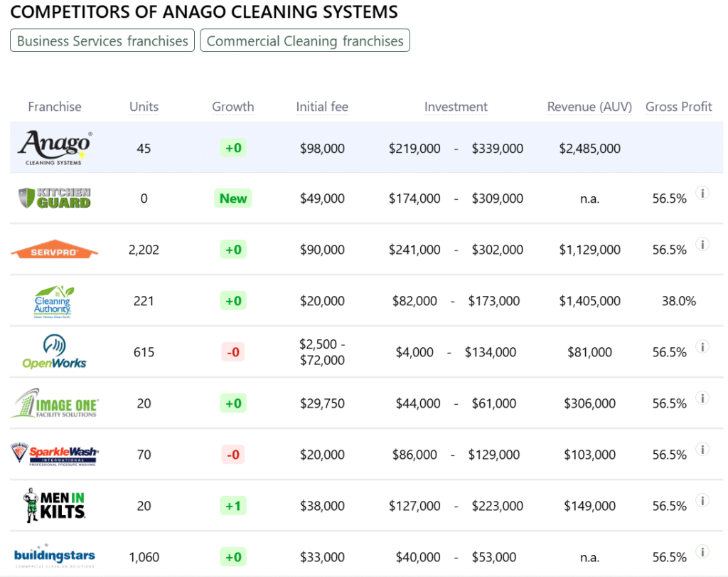This screenshot has width=728, height=577.
Task: Select the 615 units cell
Action: tap(144, 352)
